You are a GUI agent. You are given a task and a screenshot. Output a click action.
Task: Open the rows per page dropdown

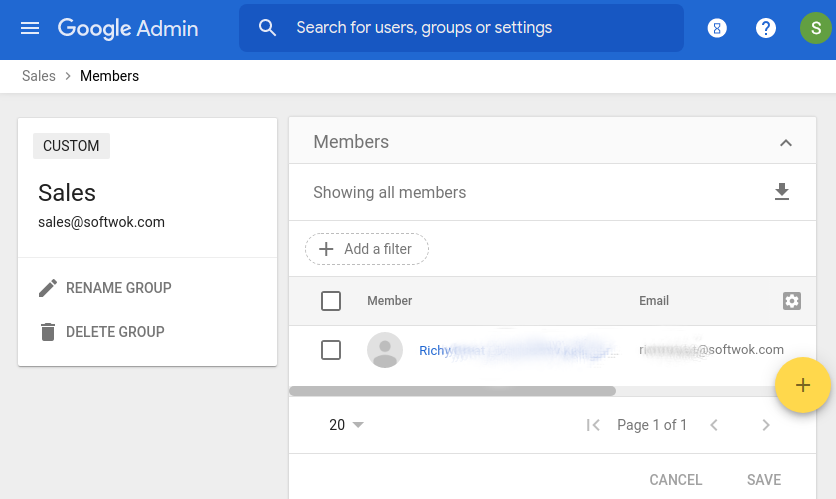coord(346,425)
